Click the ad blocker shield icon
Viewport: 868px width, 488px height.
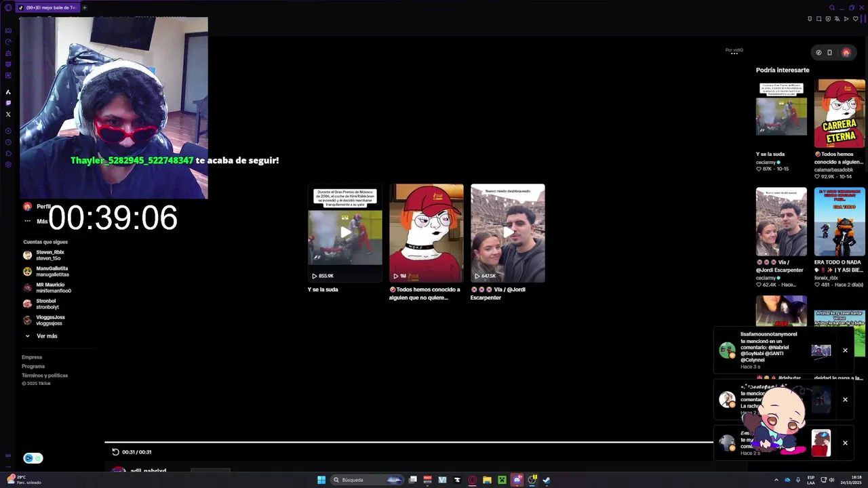coord(828,19)
